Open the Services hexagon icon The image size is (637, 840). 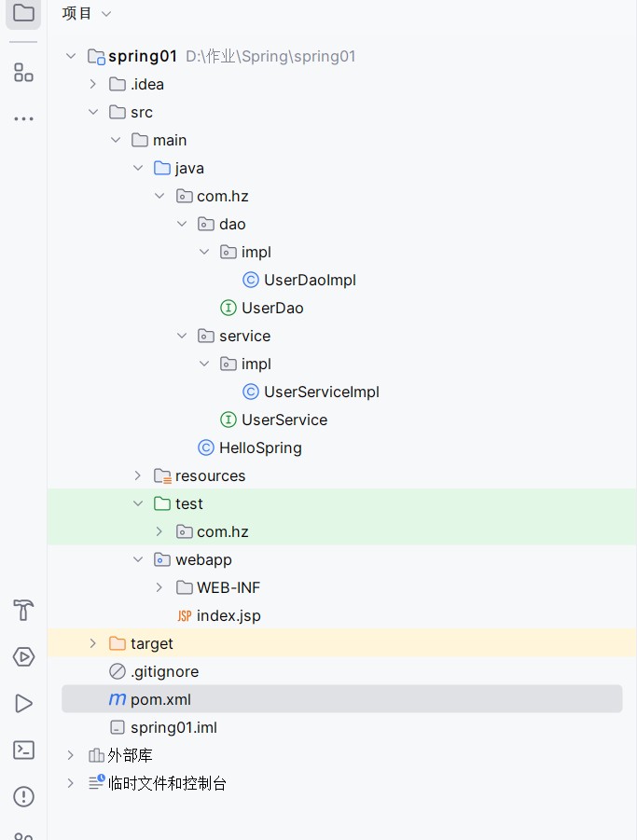point(23,657)
